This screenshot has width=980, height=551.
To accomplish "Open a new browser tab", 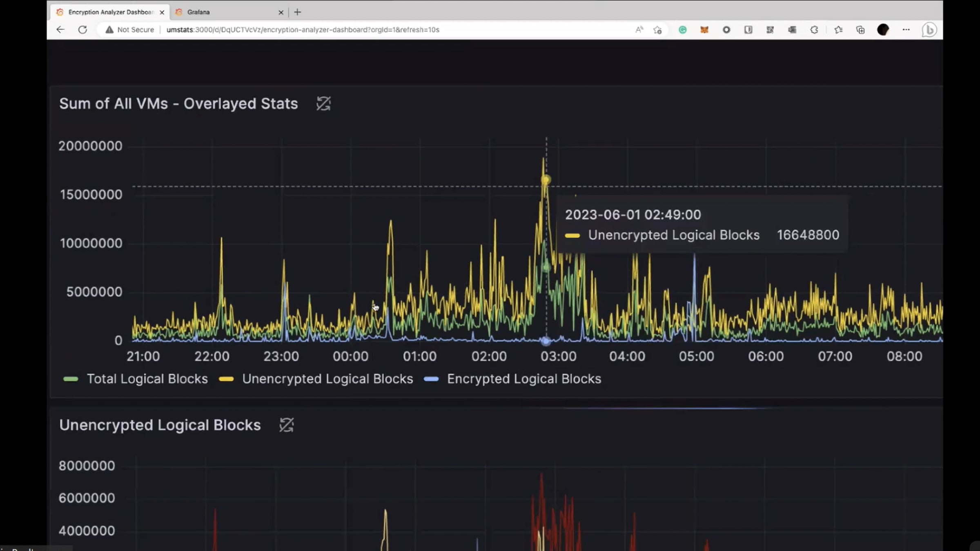I will 297,12.
